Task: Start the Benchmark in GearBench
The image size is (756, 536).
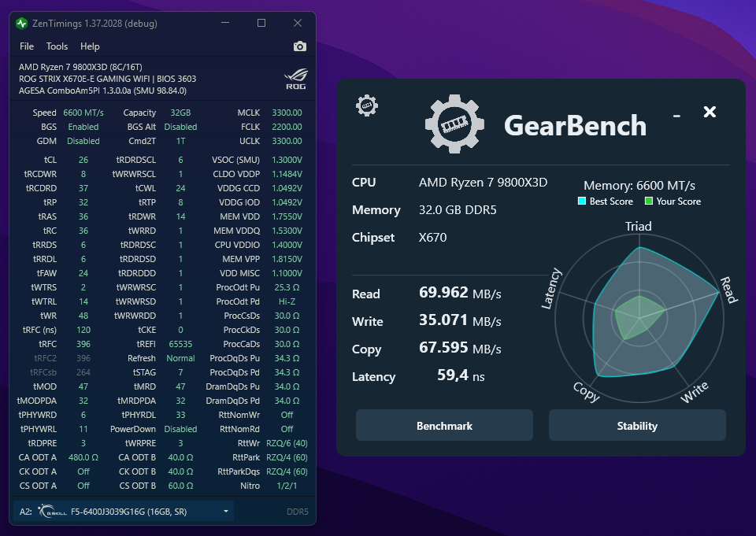Action: 444,426
